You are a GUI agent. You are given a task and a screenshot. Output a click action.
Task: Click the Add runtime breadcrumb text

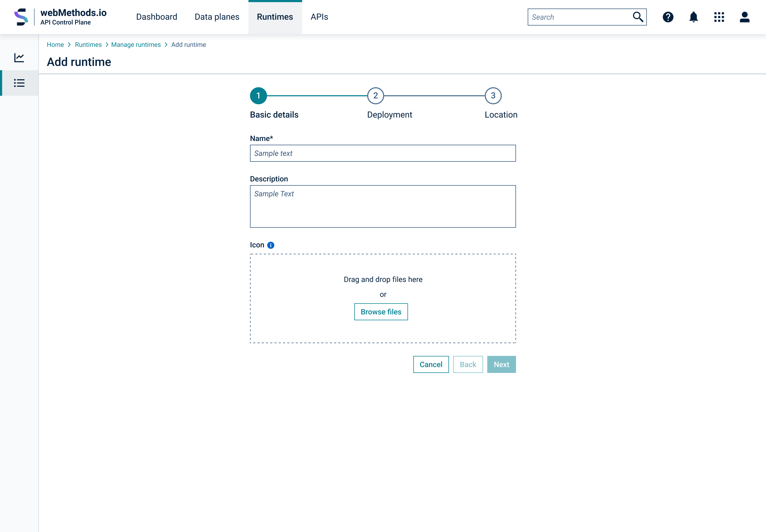(x=189, y=45)
